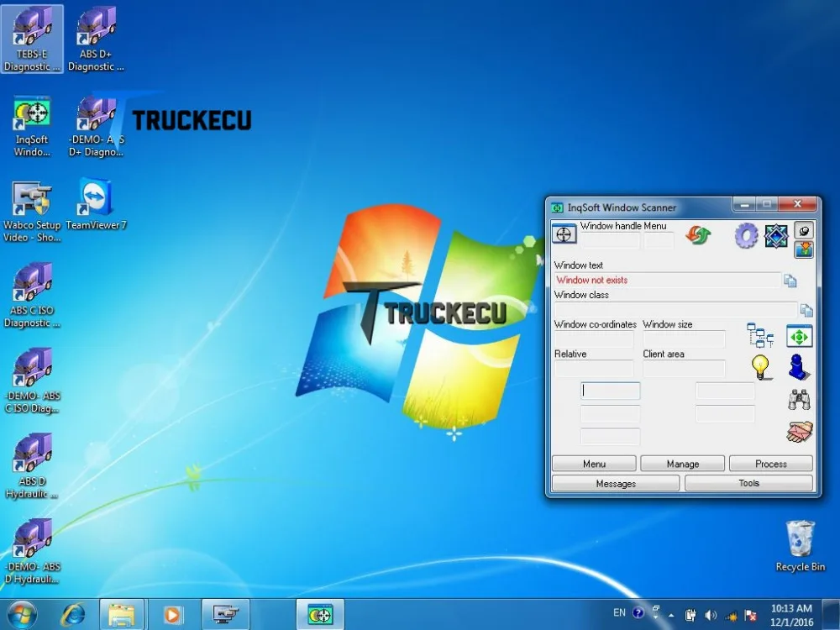Select the ABS D Hydraulic desktop shortcut
The height and width of the screenshot is (630, 840).
[32, 466]
